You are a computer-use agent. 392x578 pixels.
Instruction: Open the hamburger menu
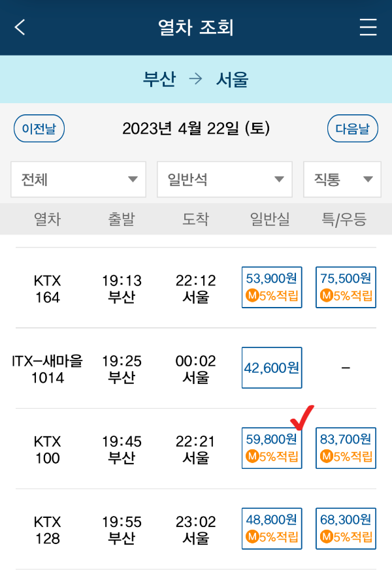click(x=368, y=27)
